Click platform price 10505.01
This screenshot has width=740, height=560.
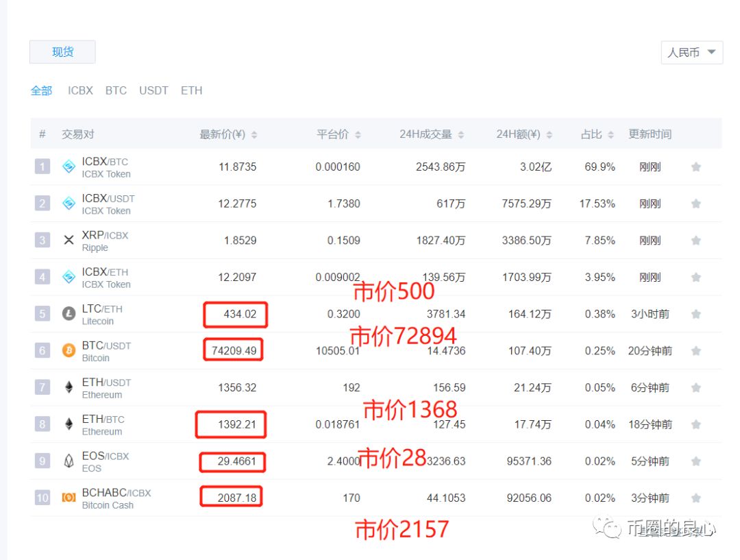point(337,351)
